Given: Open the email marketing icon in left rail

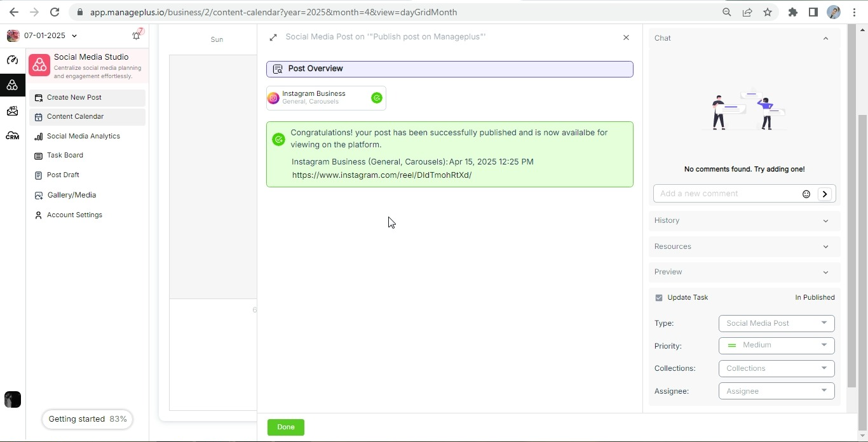Looking at the screenshot, I should click(x=13, y=111).
